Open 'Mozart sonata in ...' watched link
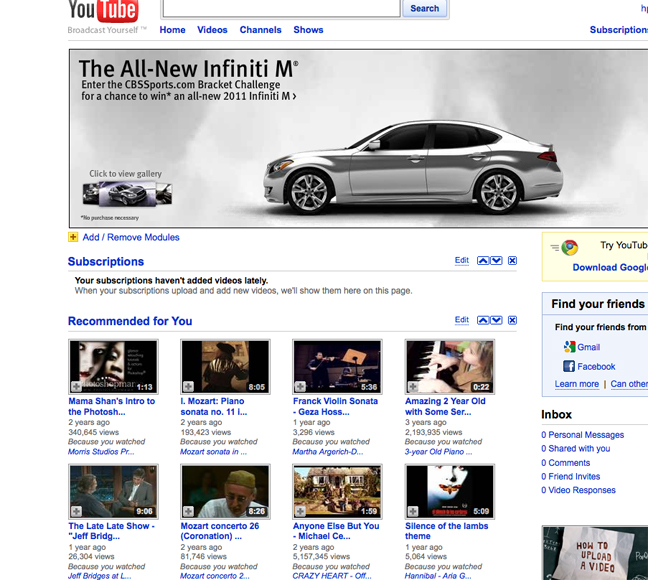 (213, 452)
